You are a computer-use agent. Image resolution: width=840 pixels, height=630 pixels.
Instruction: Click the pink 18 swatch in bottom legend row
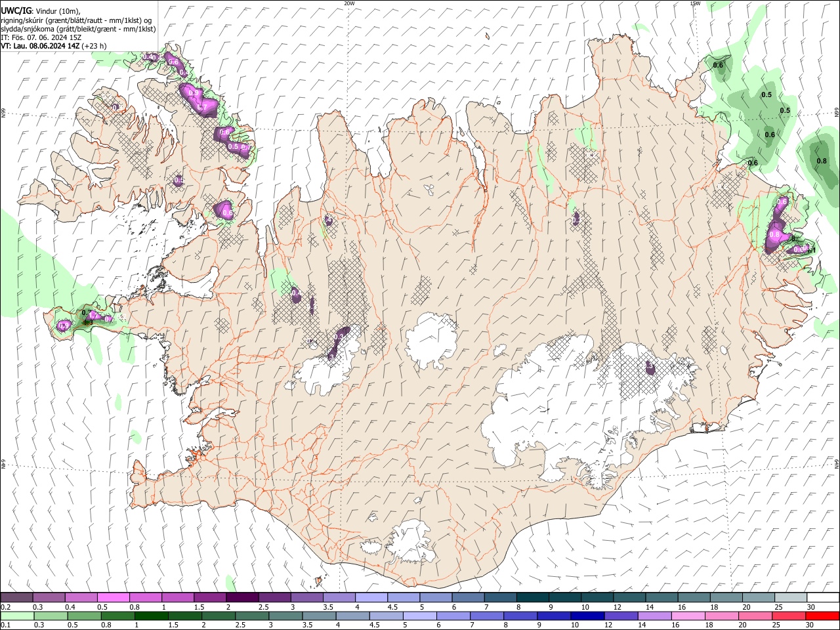[x=721, y=616]
